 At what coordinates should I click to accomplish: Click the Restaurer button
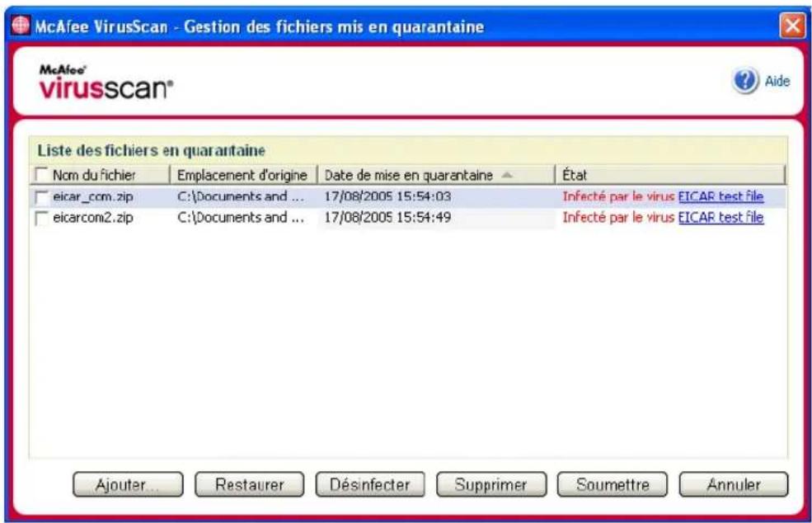(249, 485)
